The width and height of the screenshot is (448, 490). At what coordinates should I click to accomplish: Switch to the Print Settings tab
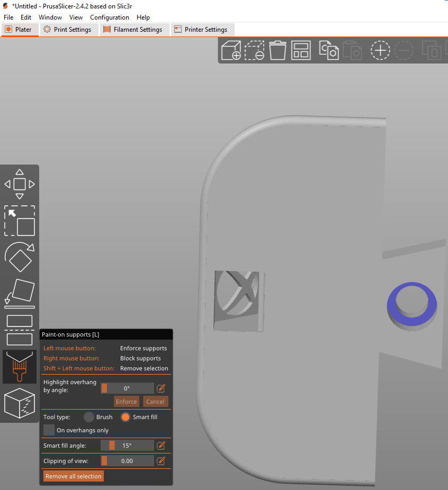pos(69,30)
